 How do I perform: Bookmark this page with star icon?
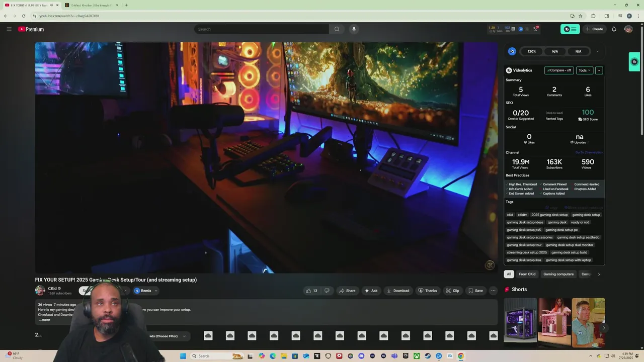pos(580,16)
